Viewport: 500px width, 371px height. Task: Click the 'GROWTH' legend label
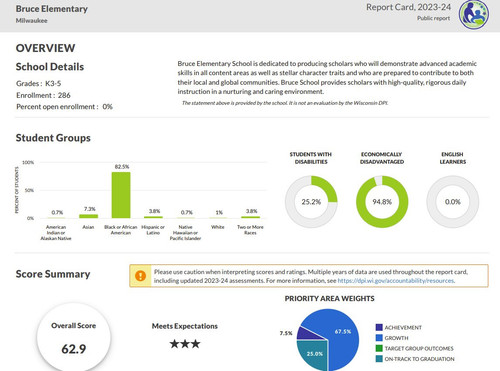point(396,338)
